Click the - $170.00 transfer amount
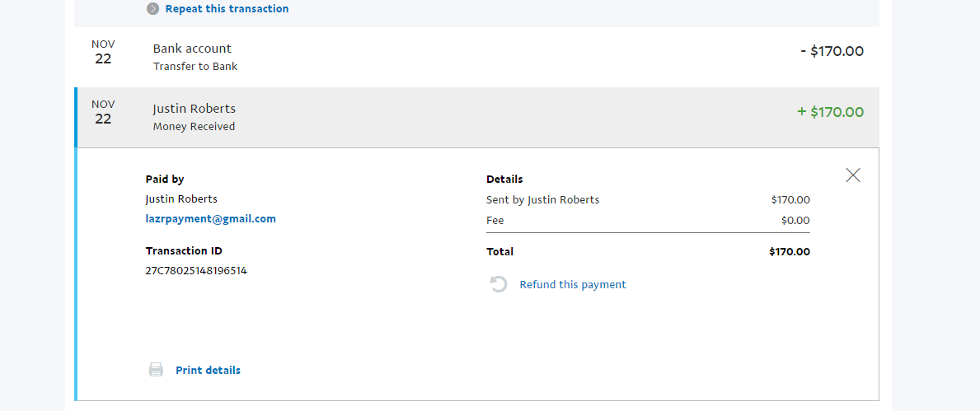 [832, 51]
